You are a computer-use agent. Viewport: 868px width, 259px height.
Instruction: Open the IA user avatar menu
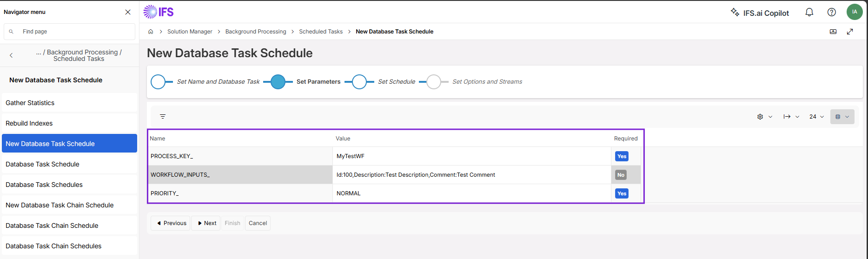[855, 12]
